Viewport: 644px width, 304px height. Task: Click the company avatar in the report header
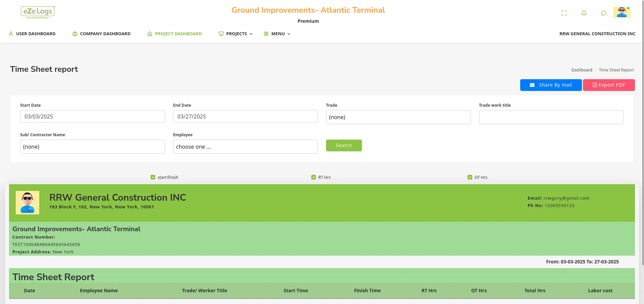pos(28,203)
